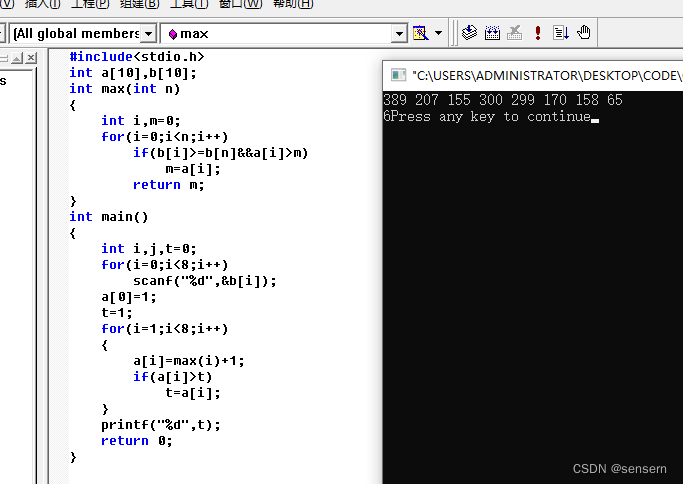Click the line int a[10],b[10];
This screenshot has height=484, width=683.
coord(133,73)
